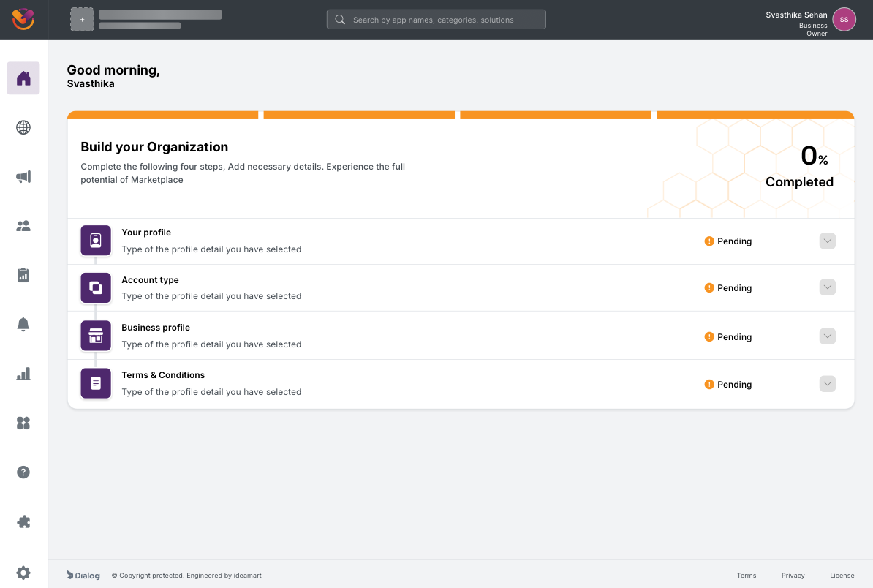Click Pending warning icon for Account type
873x588 pixels.
pyautogui.click(x=709, y=288)
